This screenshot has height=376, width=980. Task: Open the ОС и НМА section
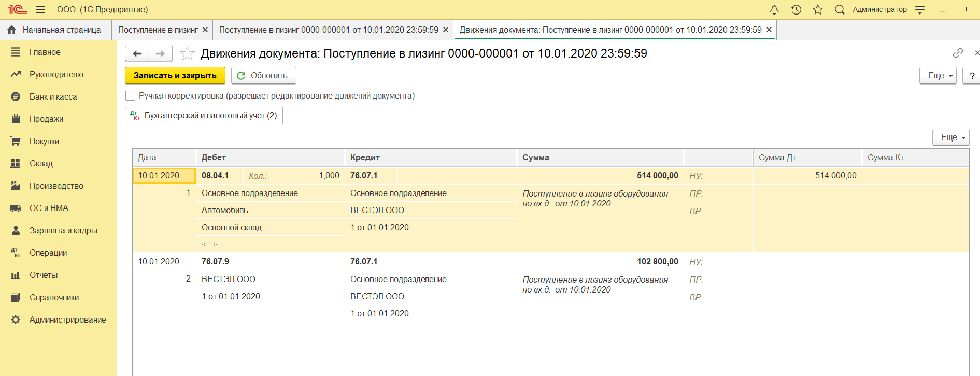(49, 208)
